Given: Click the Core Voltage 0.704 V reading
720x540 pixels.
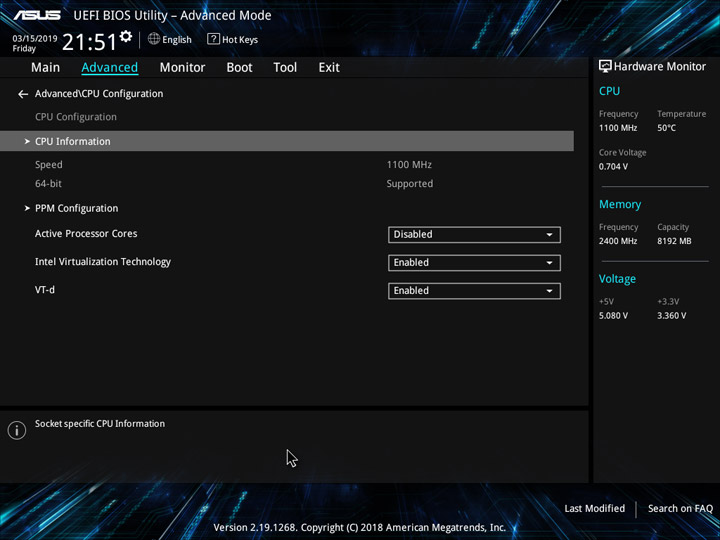Looking at the screenshot, I should tap(613, 166).
